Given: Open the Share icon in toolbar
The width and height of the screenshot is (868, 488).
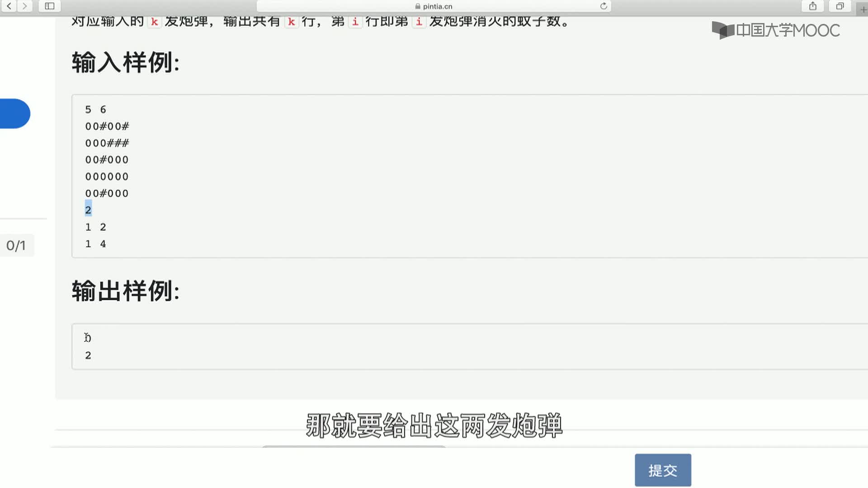Looking at the screenshot, I should [813, 6].
